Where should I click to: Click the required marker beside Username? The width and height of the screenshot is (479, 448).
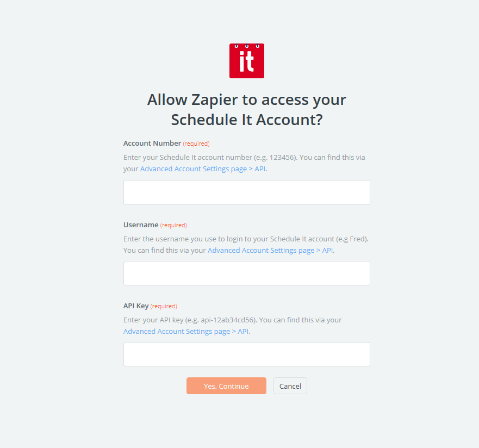173,225
